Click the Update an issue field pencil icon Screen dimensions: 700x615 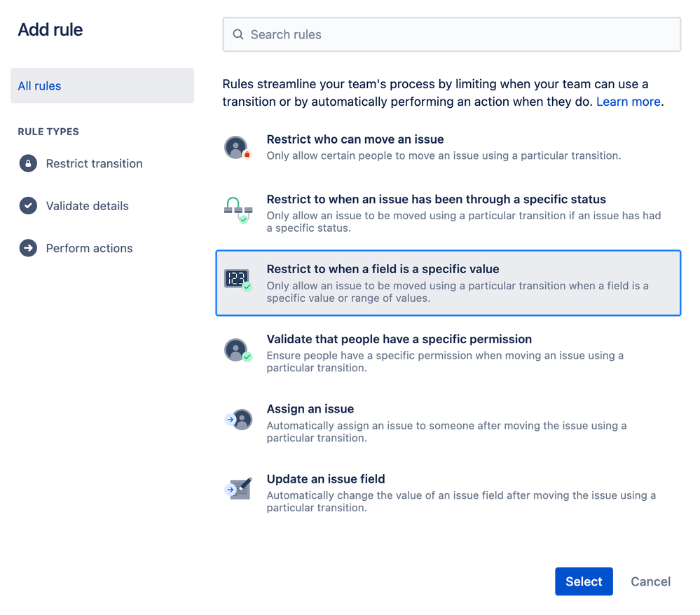point(238,489)
